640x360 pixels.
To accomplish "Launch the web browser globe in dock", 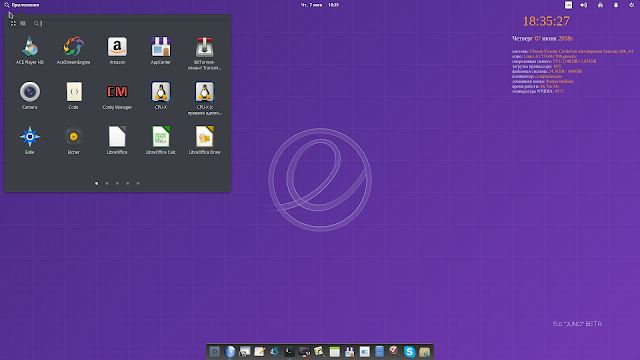I will [230, 351].
